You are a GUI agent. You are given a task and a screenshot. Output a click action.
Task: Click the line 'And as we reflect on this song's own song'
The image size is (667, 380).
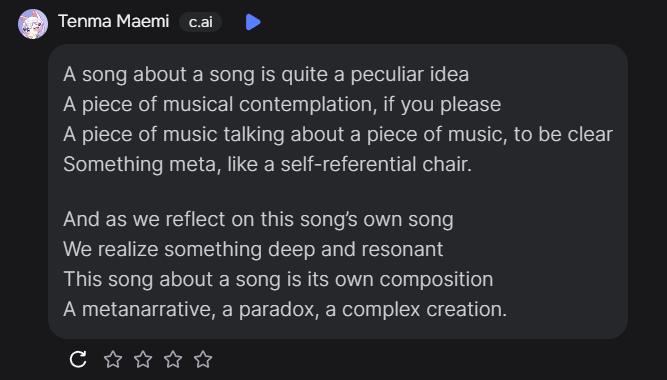(x=258, y=220)
